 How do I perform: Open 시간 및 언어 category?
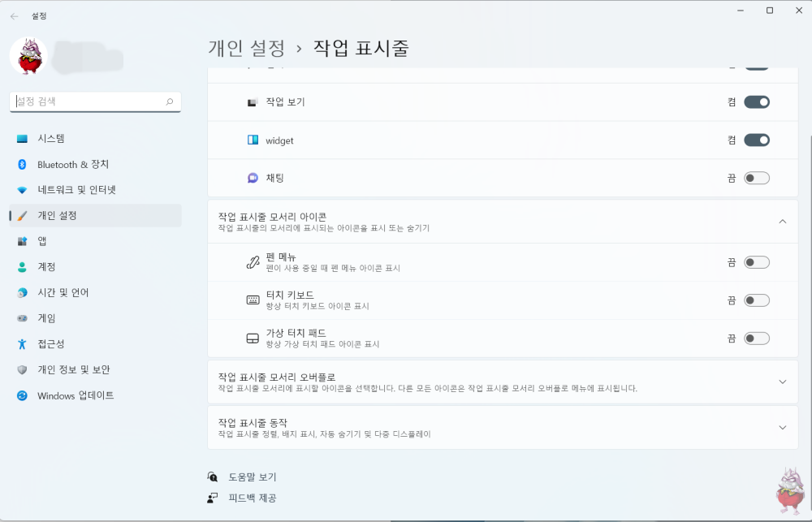tap(95, 292)
